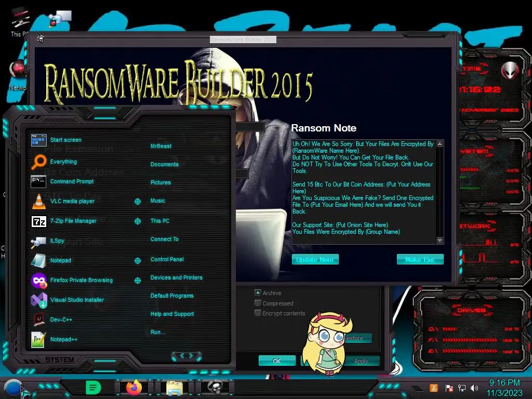Launch Firefox from the taskbar

pos(134,388)
